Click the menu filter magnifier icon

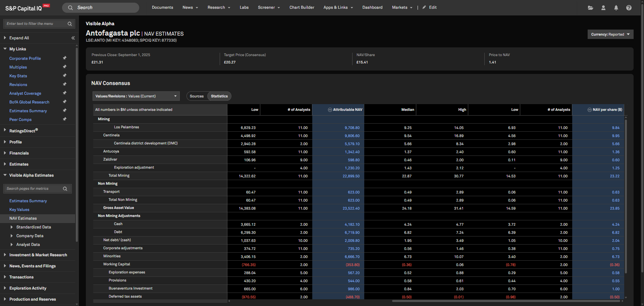pyautogui.click(x=70, y=24)
